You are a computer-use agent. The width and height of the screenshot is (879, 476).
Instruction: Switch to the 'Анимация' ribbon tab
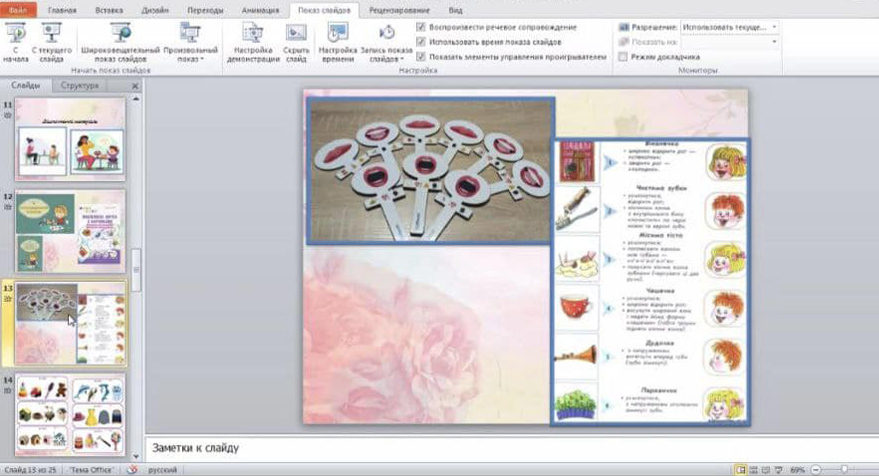tap(260, 9)
